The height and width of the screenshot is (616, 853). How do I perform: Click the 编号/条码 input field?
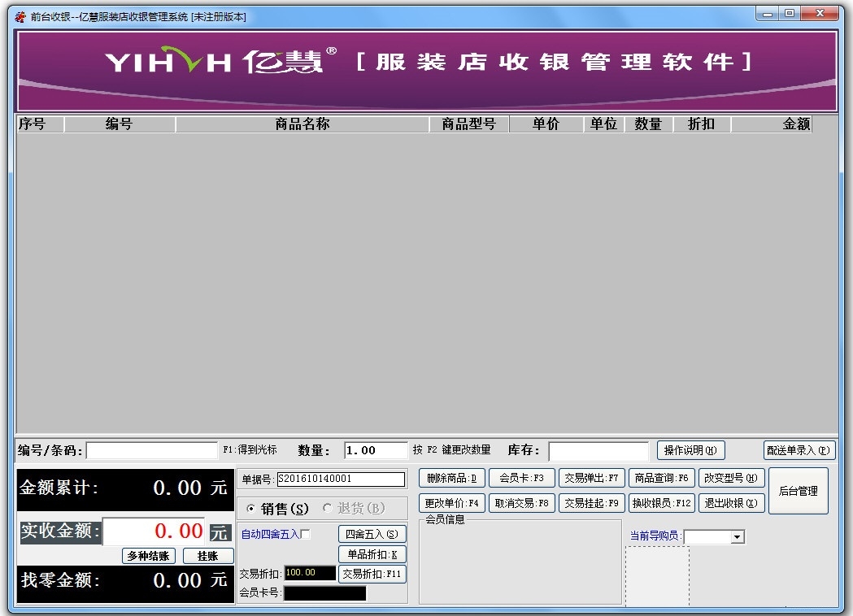[x=152, y=450]
